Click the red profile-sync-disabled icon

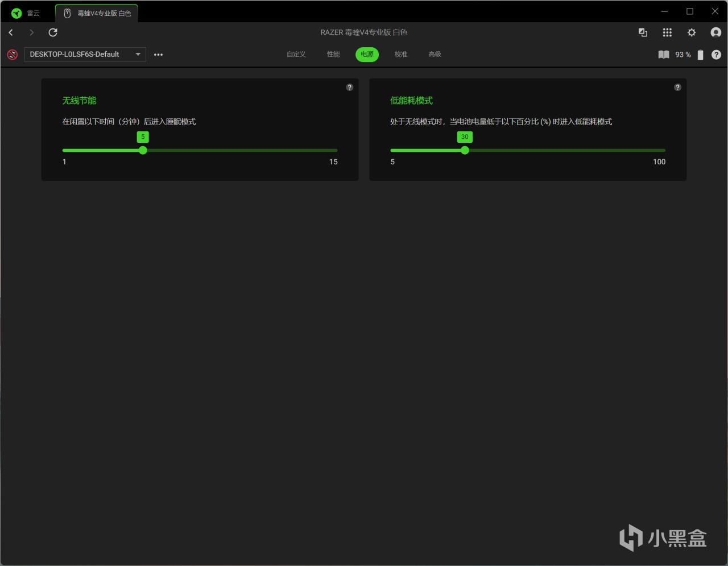pos(12,55)
